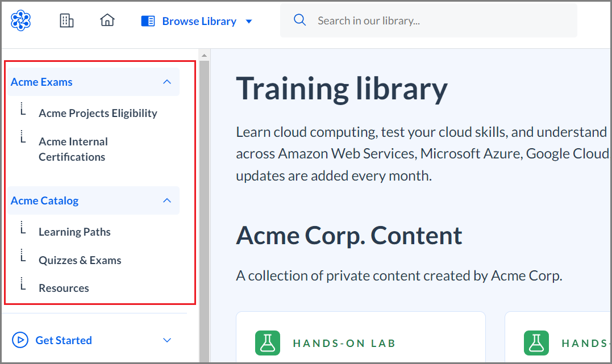Click the search magnifier icon
Screen dimensions: 612x364
click(x=299, y=20)
